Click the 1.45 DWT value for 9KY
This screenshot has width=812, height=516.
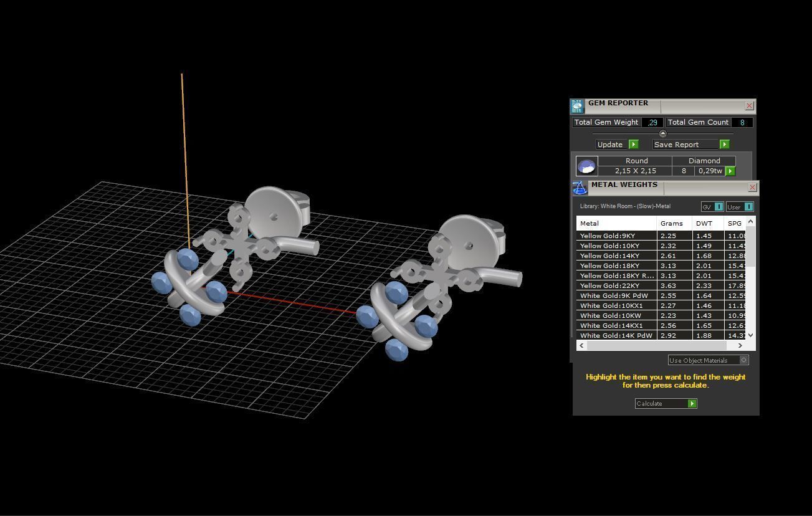pos(704,236)
